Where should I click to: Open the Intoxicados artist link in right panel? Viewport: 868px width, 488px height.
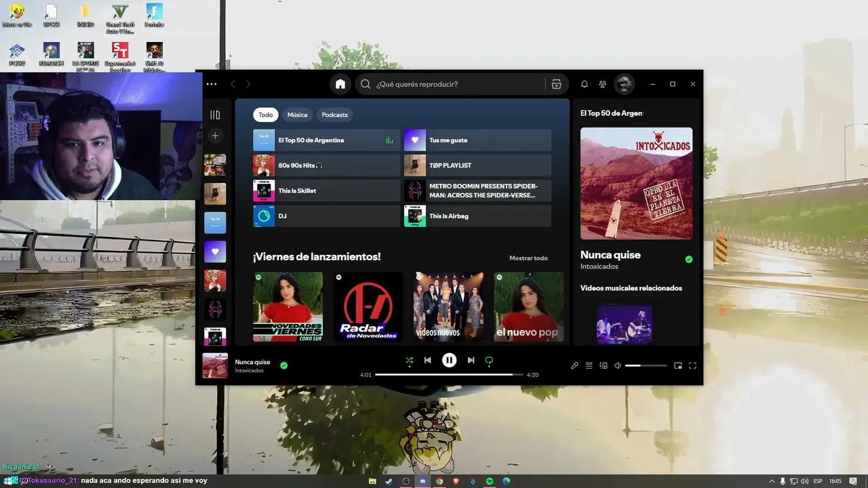pos(599,267)
